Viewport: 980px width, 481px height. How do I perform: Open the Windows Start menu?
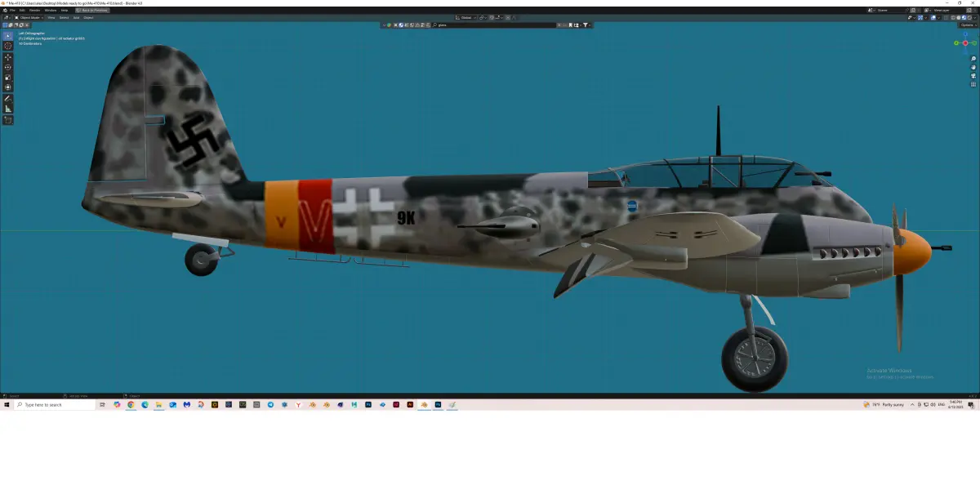click(x=7, y=404)
